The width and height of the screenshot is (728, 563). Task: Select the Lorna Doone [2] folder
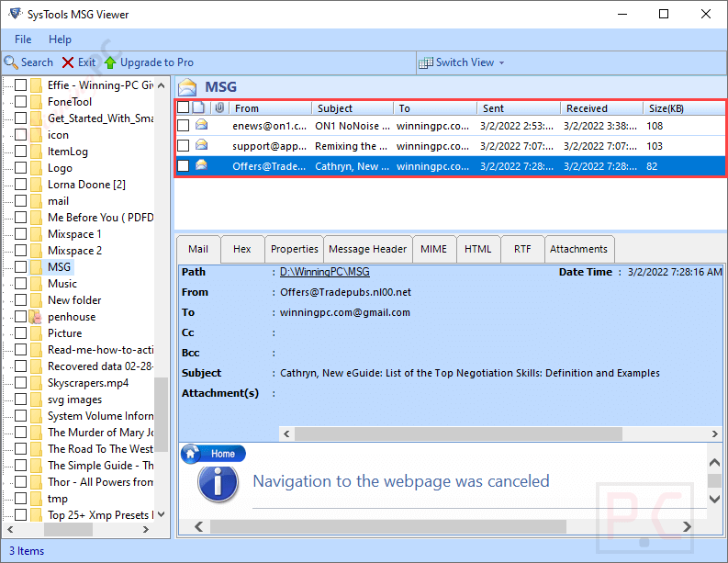[x=86, y=185]
